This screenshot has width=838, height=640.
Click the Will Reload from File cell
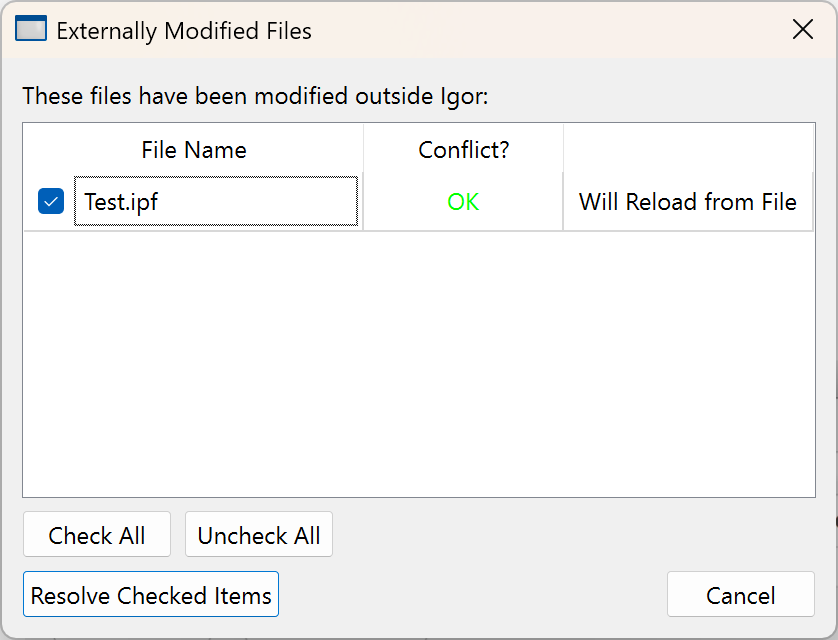click(x=688, y=202)
